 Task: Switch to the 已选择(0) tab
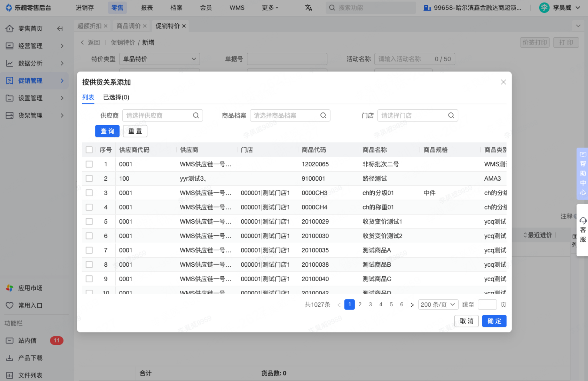coord(116,97)
